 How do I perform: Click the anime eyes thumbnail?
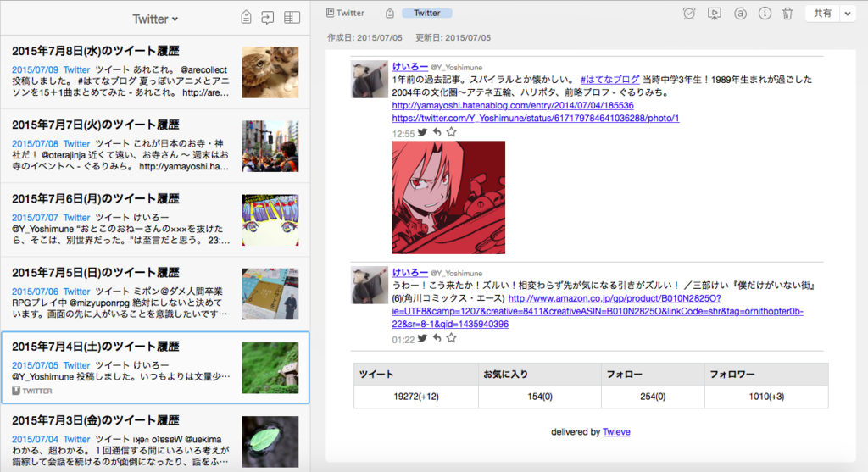click(x=270, y=219)
